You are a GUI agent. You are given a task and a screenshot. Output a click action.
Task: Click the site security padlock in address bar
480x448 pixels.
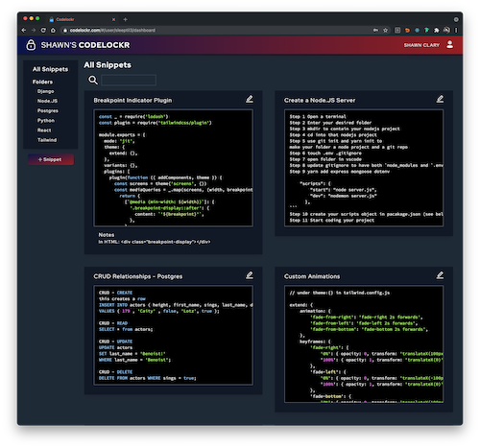(65, 31)
